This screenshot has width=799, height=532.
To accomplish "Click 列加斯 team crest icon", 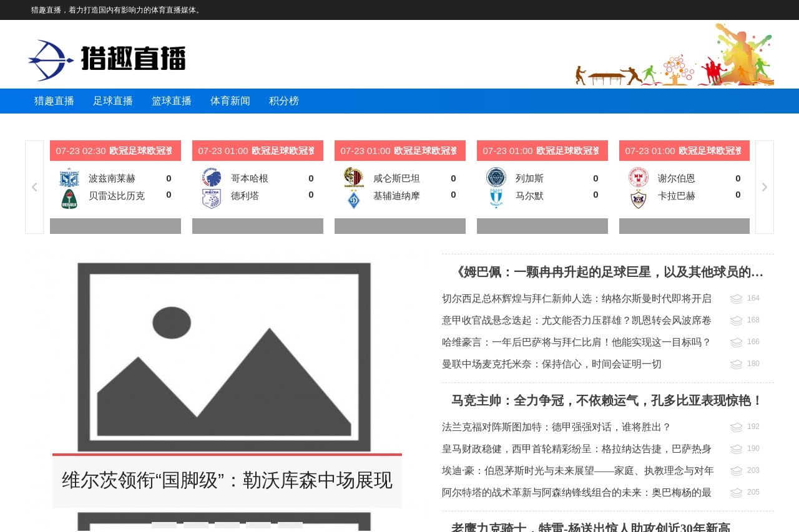I will coord(496,178).
